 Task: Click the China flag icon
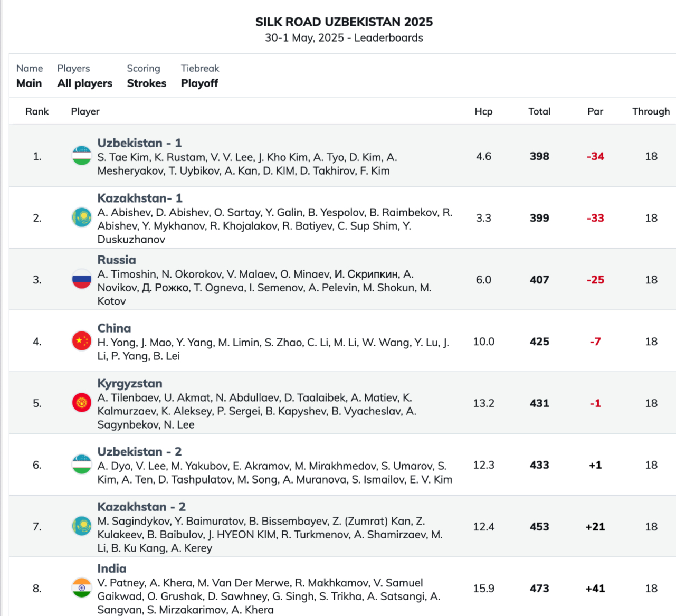(x=82, y=341)
